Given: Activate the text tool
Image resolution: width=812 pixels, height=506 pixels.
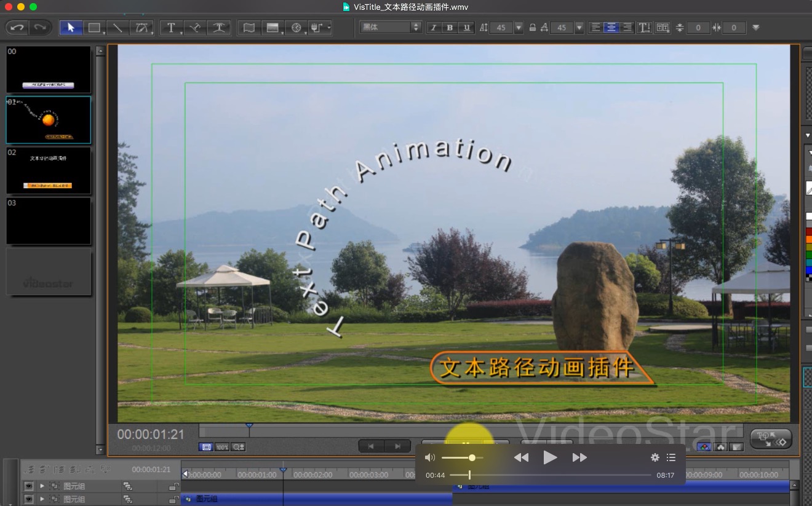Looking at the screenshot, I should tap(171, 28).
